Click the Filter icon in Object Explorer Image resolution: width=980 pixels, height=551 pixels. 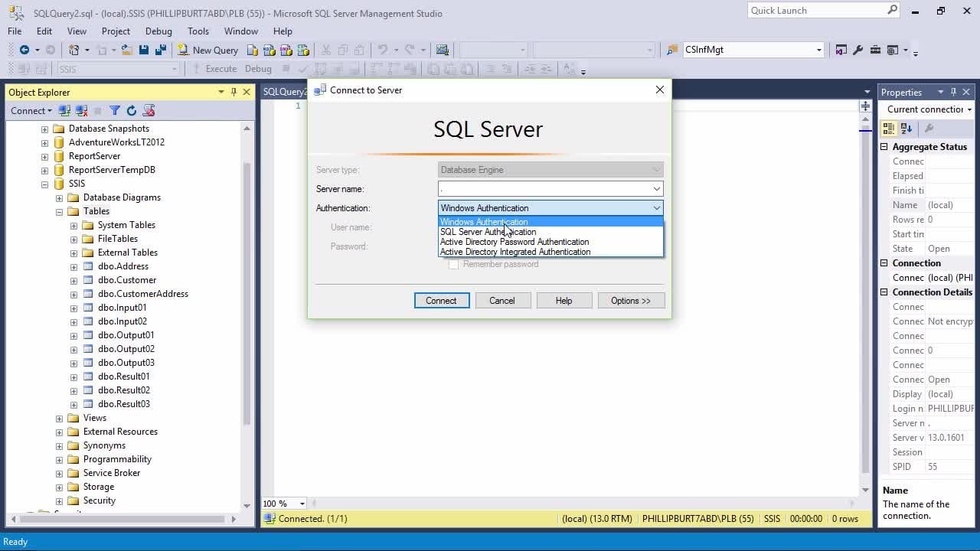click(114, 111)
